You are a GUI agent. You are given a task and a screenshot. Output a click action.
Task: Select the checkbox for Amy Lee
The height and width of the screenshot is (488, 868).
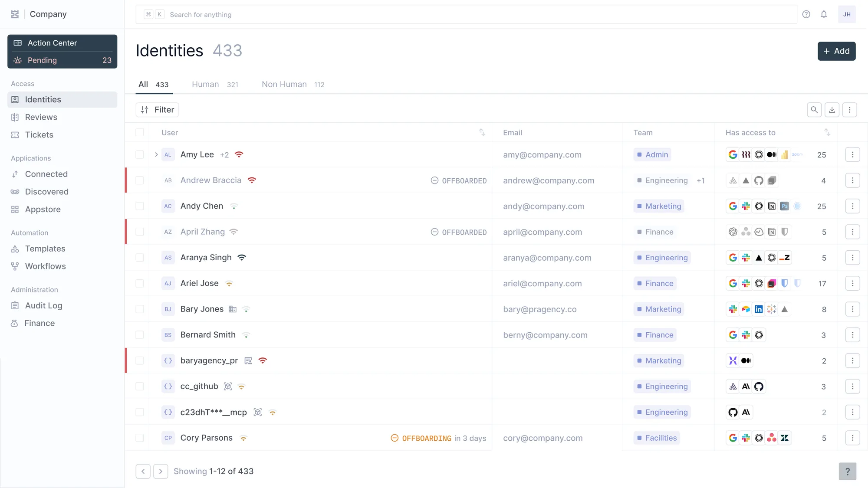[140, 154]
